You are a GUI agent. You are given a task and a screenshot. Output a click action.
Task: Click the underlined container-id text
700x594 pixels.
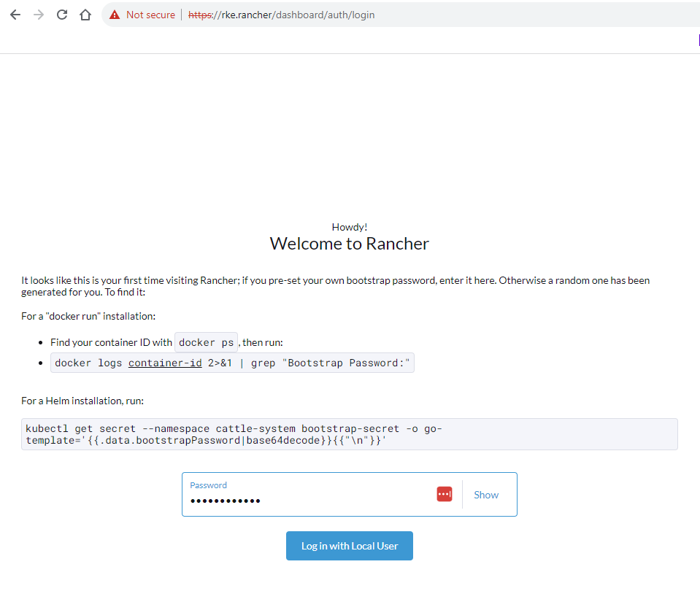[x=165, y=363]
